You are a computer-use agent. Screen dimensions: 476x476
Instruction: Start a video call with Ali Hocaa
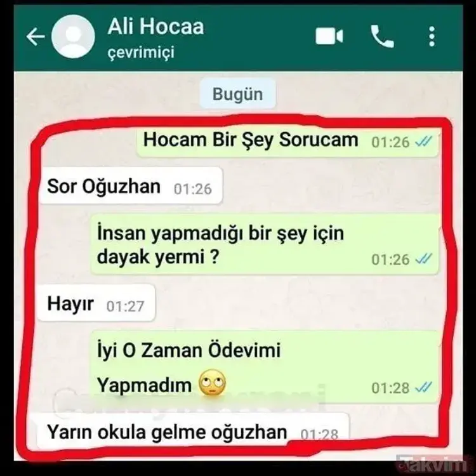pyautogui.click(x=329, y=36)
